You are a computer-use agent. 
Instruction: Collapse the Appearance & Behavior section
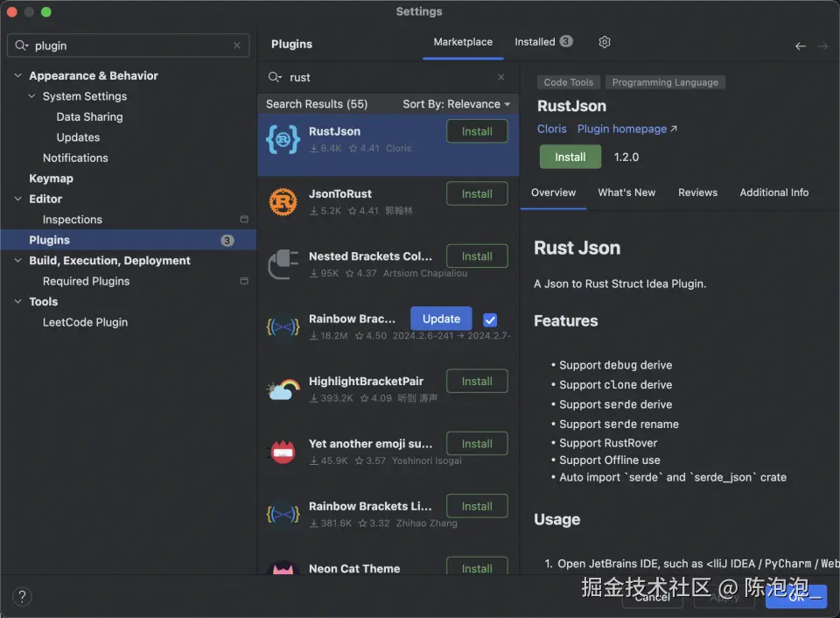point(17,75)
